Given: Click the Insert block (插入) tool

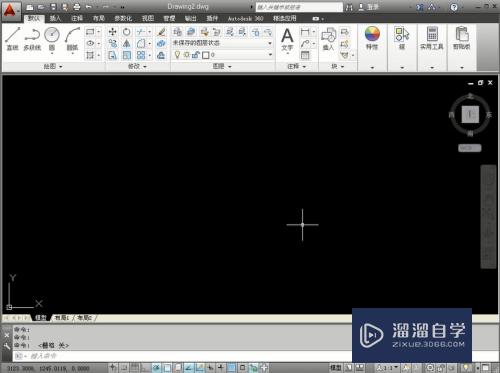Looking at the screenshot, I should click(x=328, y=39).
